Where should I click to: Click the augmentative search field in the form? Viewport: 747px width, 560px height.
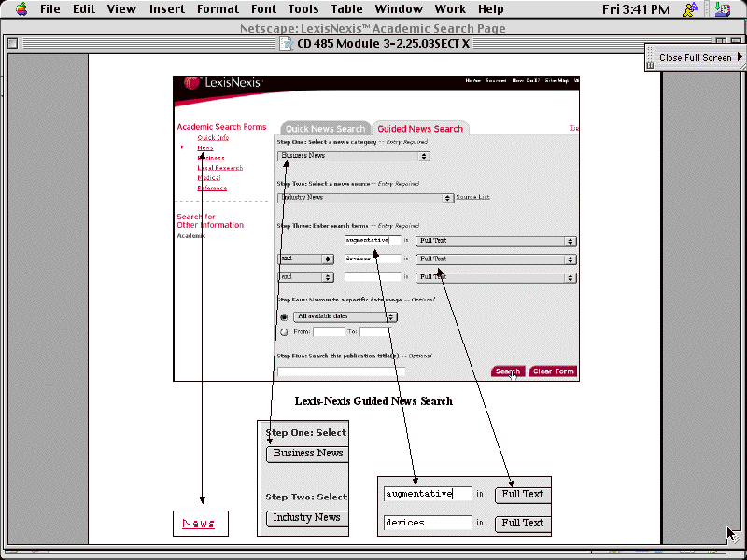coord(373,241)
